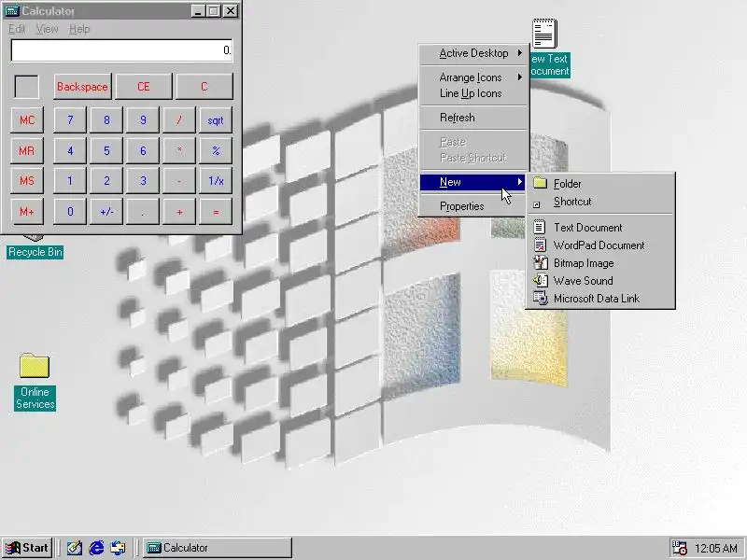
Task: Click the calculator digit 6 button
Action: [x=143, y=151]
